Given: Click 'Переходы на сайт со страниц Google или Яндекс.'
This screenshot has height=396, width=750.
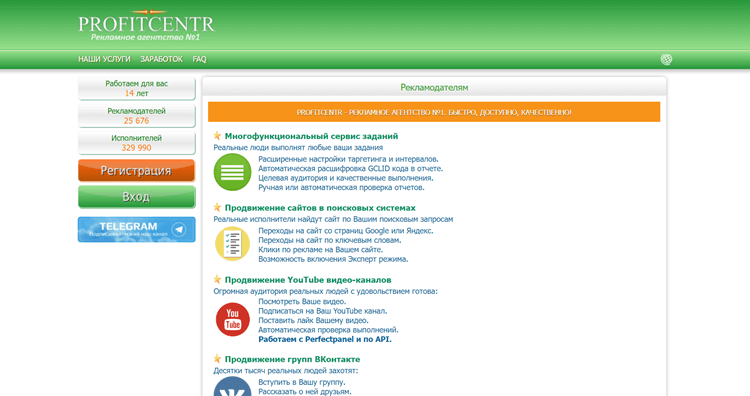Looking at the screenshot, I should pyautogui.click(x=346, y=231).
